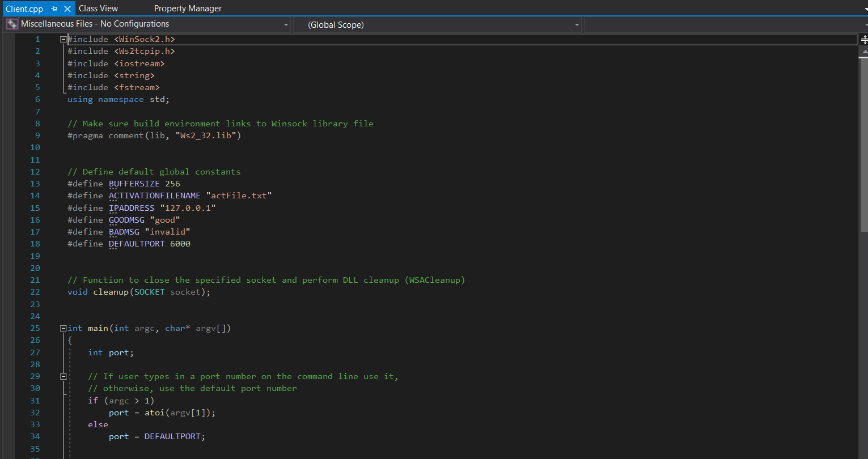Click the split editor handle icon
Image resolution: width=868 pixels, height=459 pixels.
[863, 39]
